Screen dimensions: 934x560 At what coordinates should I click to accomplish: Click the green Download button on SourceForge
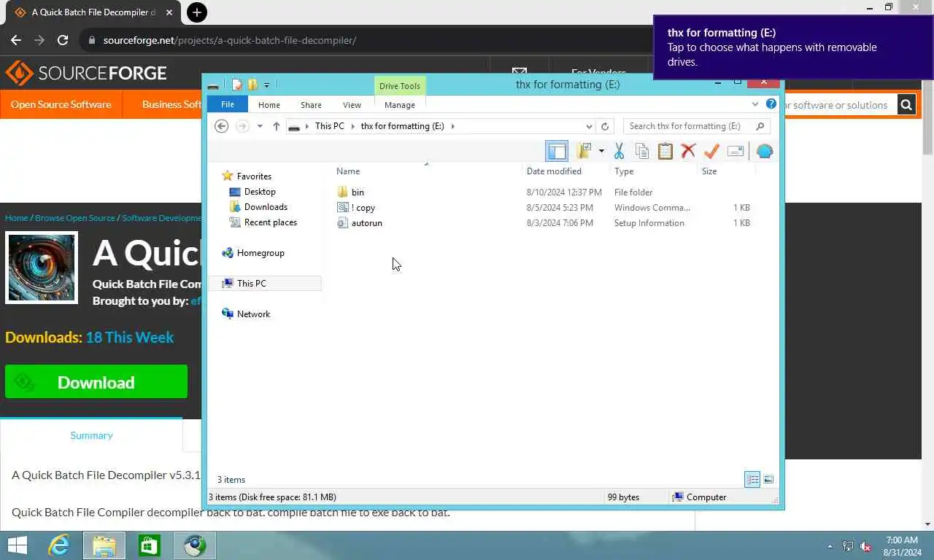[96, 382]
